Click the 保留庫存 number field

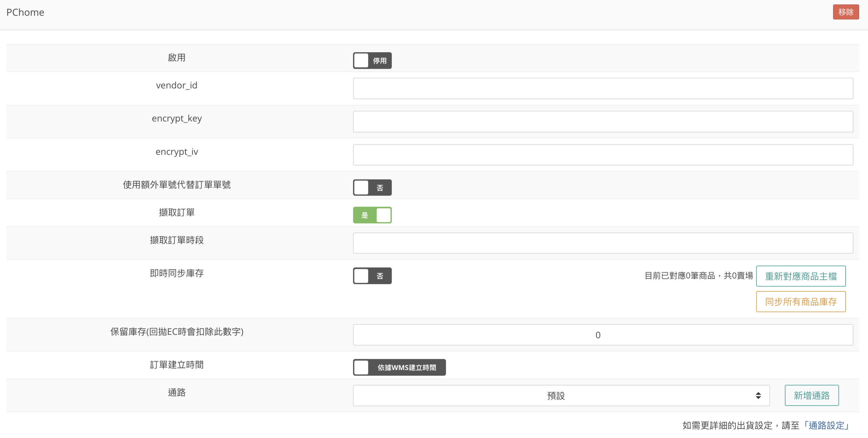point(603,335)
